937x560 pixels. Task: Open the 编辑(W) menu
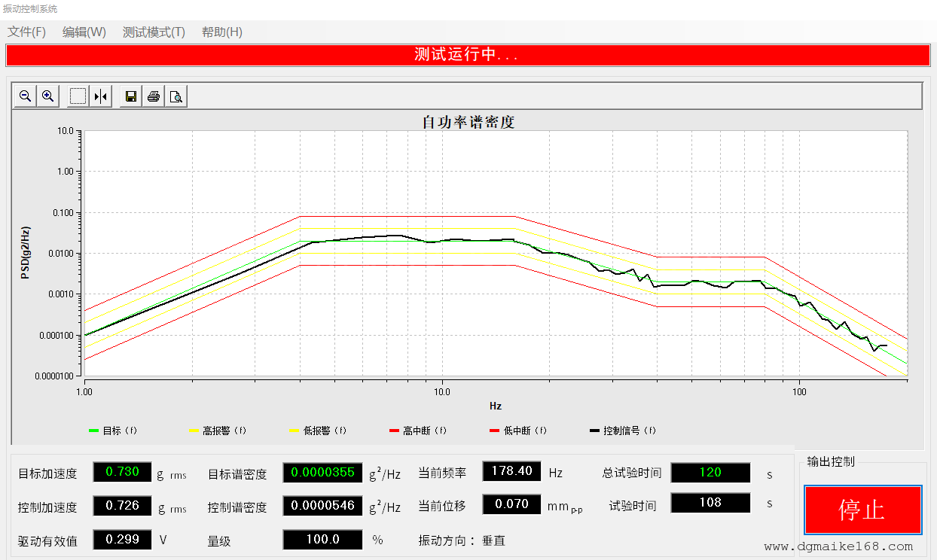pos(84,32)
